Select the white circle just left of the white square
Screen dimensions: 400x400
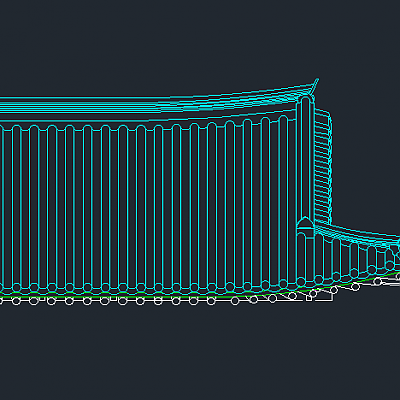292,296
